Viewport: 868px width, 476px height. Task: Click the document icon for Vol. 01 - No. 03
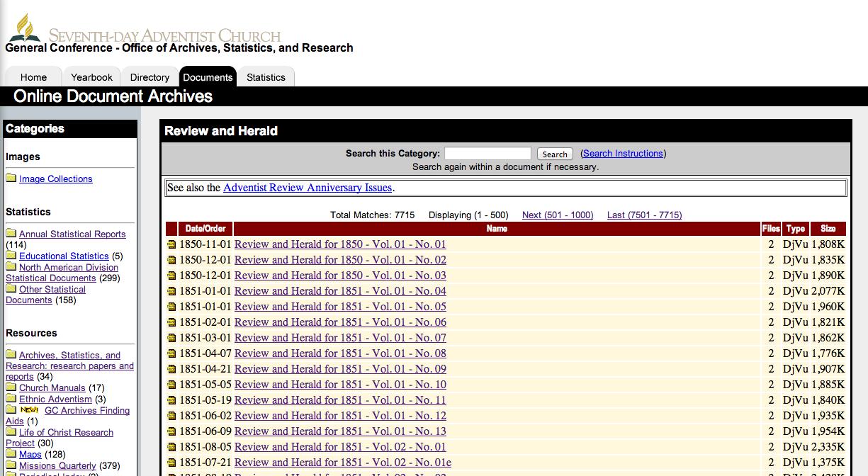[x=171, y=276]
